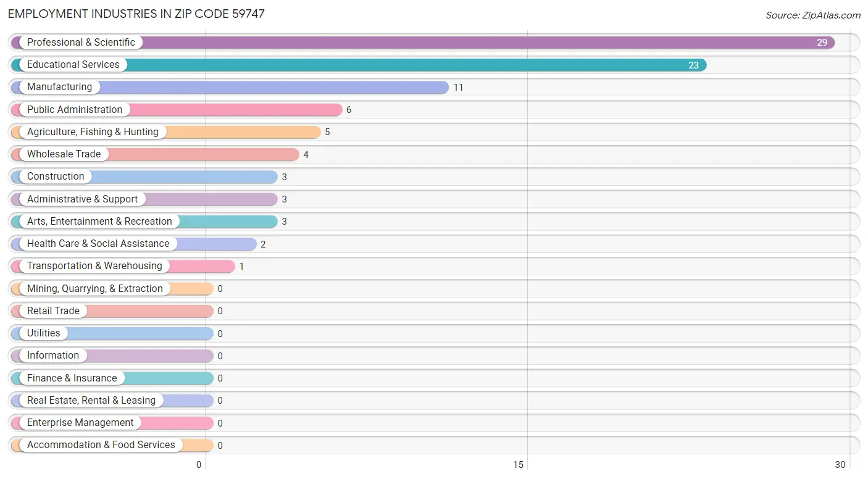Screen dimensions: 868x479
Task: Click the axis tick label 30
Action: (840, 465)
